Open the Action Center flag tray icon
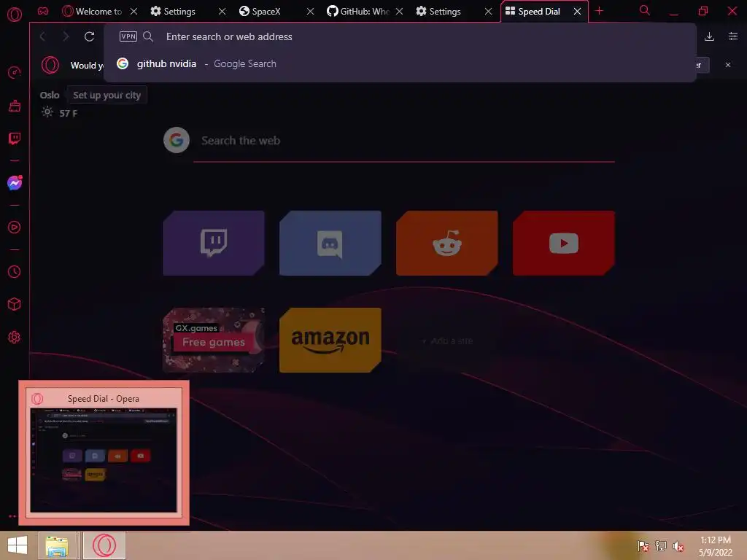 click(643, 545)
